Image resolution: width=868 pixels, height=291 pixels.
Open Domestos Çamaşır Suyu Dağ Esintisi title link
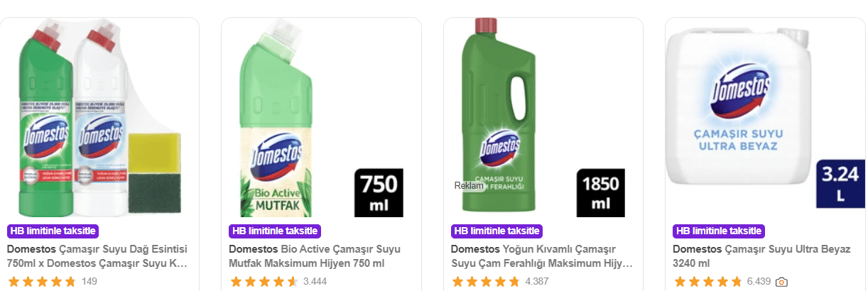tap(97, 256)
